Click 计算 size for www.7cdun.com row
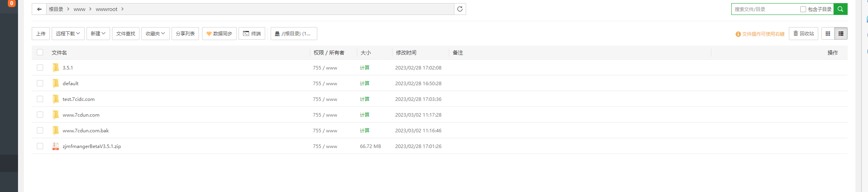 click(x=365, y=115)
